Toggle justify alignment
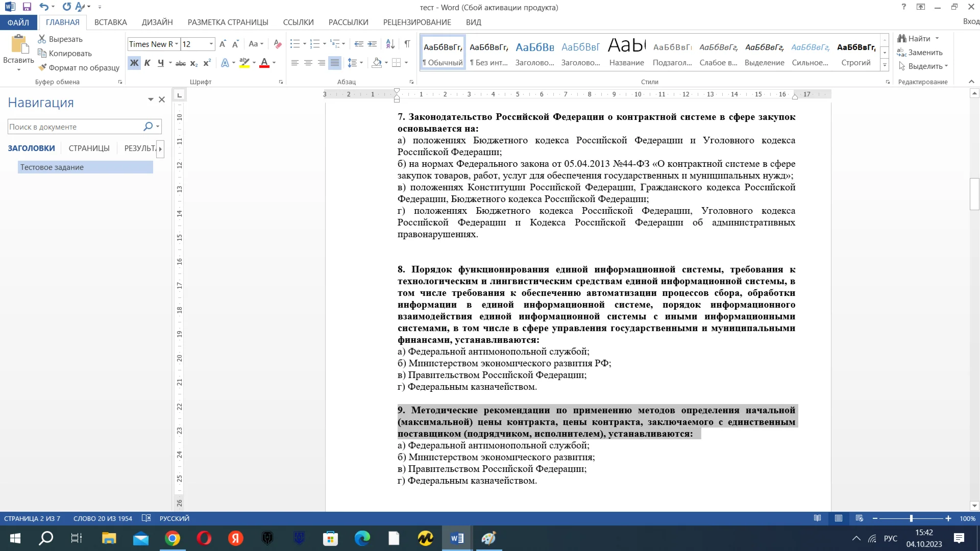 click(335, 63)
